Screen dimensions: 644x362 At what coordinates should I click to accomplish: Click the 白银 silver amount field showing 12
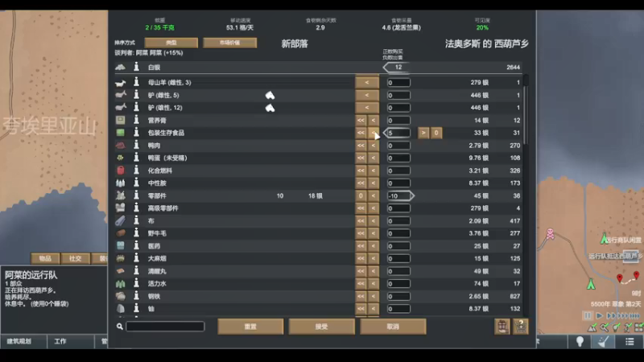[398, 67]
